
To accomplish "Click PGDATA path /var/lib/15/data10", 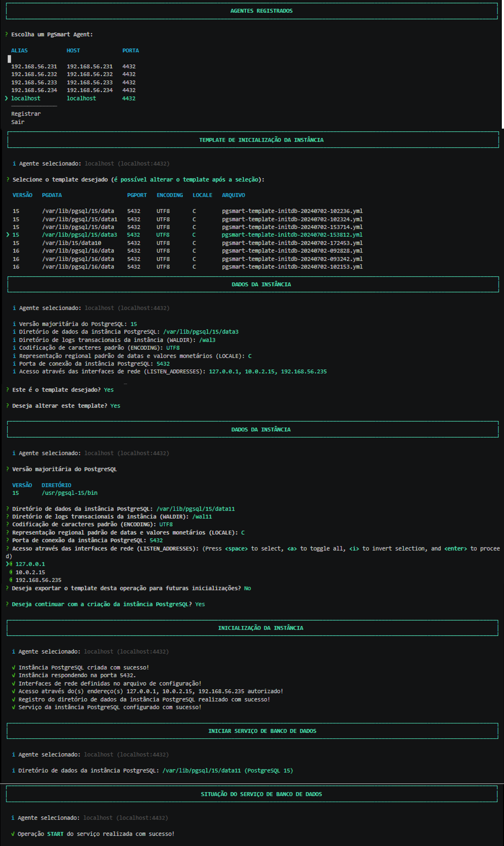I will [x=71, y=243].
